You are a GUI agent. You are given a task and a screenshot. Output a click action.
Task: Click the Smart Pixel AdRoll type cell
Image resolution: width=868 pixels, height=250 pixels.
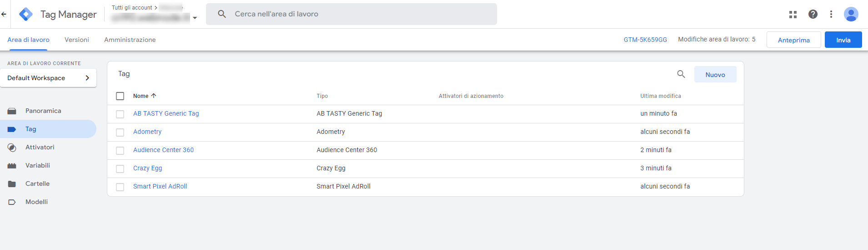343,186
